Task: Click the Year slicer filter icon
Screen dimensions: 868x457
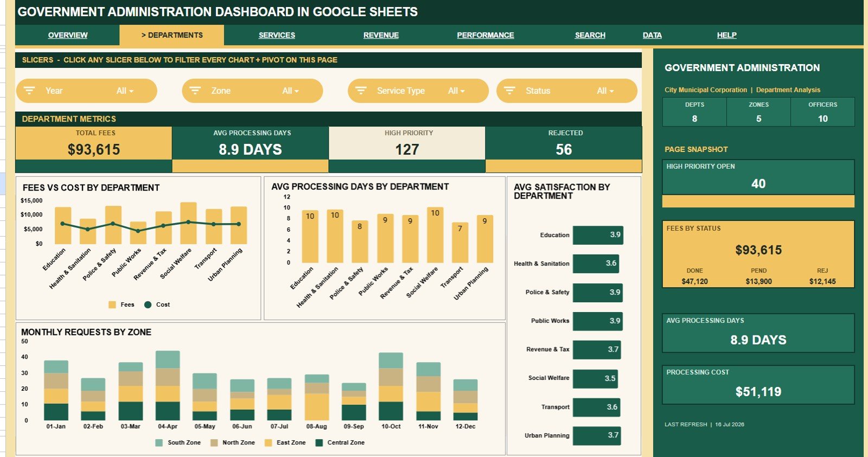Action: click(30, 91)
